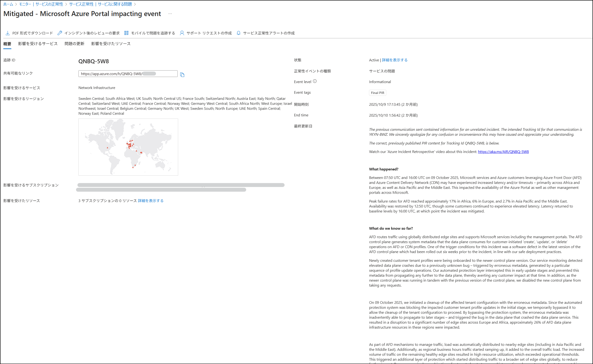The width and height of the screenshot is (593, 364).
Task: Click the person icon for support request
Action: 182,33
